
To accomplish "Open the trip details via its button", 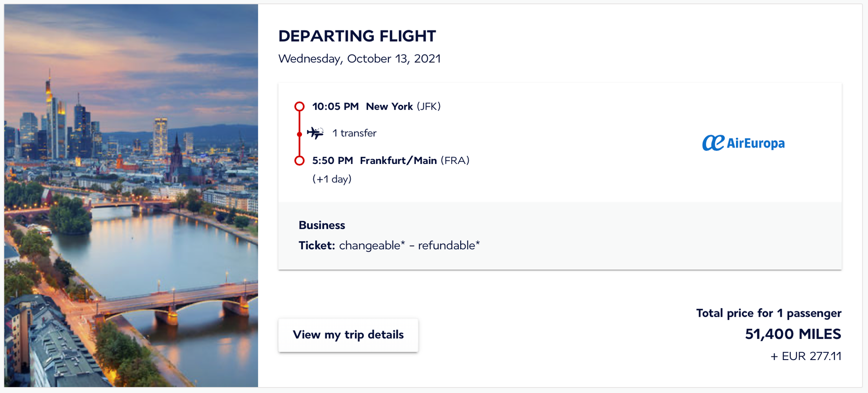I will pyautogui.click(x=348, y=335).
